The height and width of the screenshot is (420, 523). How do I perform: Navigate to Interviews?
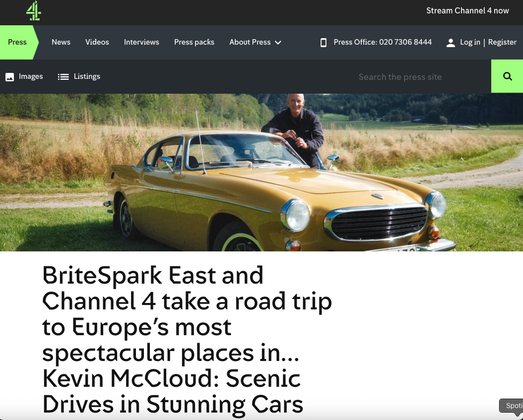coord(141,42)
